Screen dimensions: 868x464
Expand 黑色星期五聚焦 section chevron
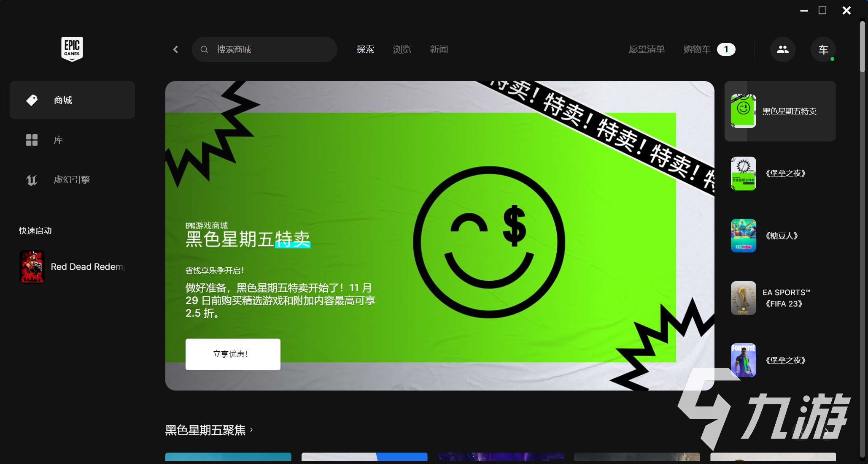click(x=251, y=430)
